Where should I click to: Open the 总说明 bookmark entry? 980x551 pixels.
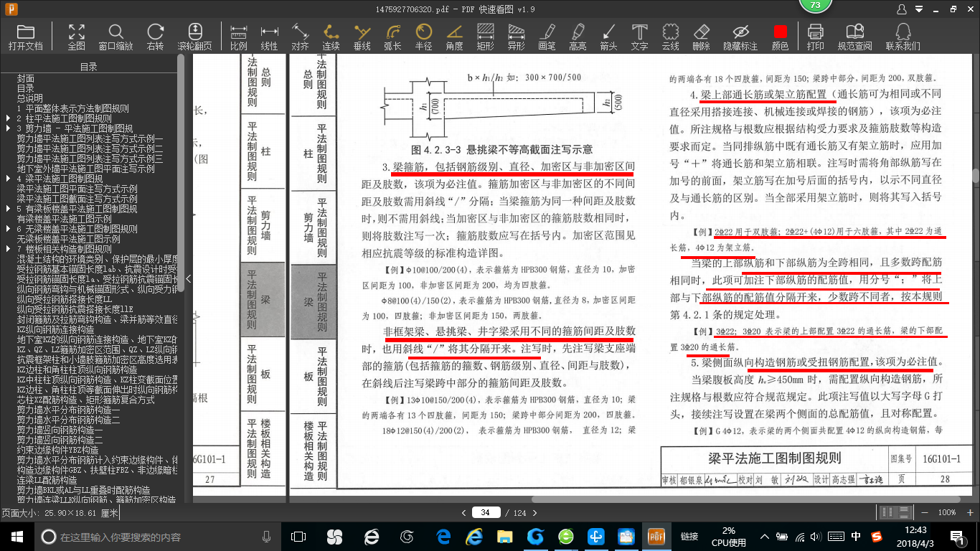[x=30, y=98]
